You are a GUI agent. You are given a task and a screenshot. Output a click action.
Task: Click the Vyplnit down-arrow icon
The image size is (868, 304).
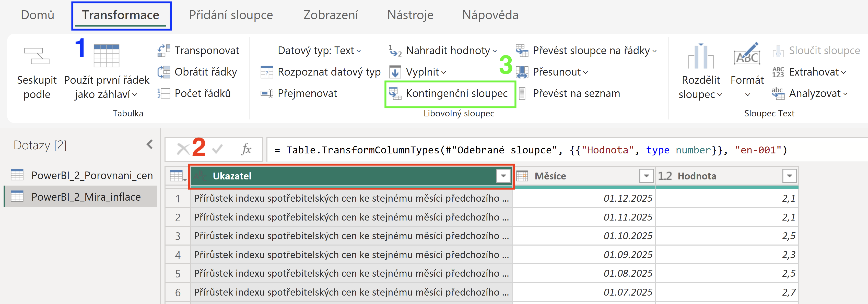click(395, 72)
